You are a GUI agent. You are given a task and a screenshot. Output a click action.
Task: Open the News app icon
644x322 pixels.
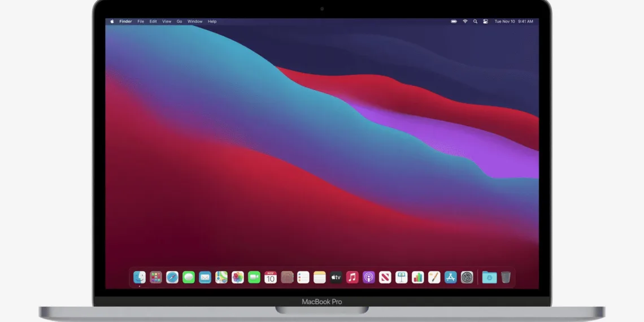click(x=385, y=277)
